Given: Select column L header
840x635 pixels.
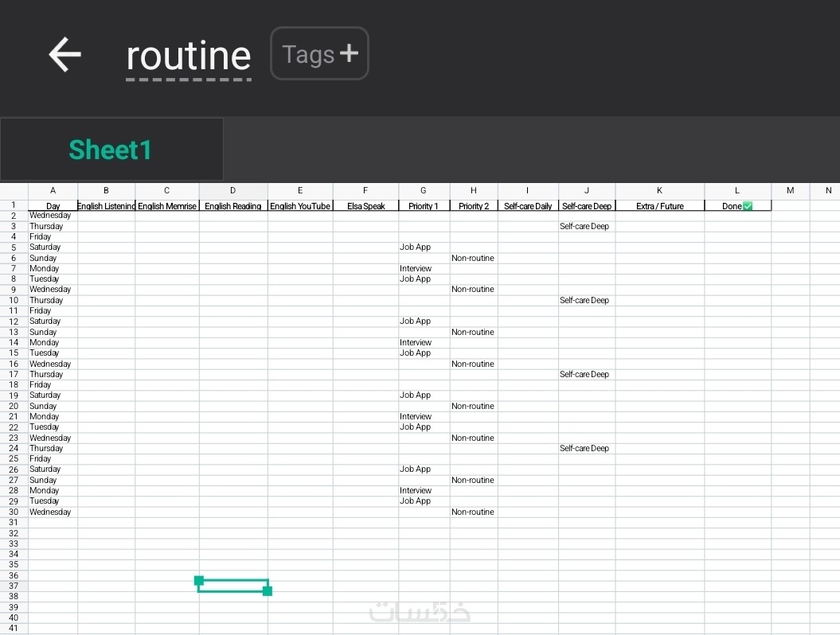Looking at the screenshot, I should (x=737, y=191).
